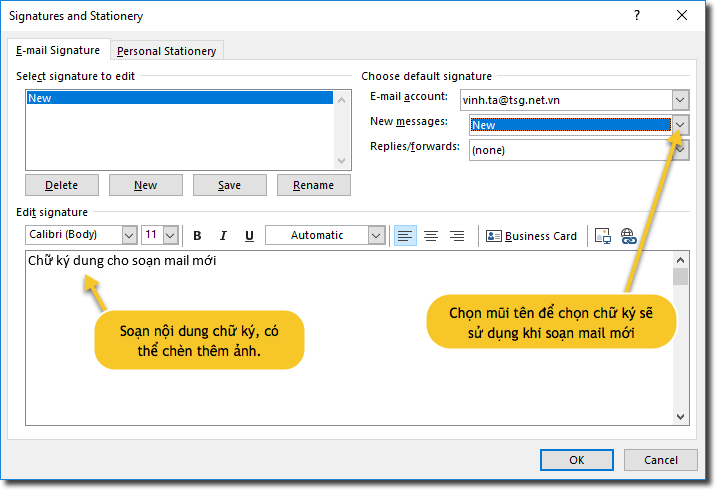
Task: Insert hyperlink icon in toolbar
Action: click(629, 236)
